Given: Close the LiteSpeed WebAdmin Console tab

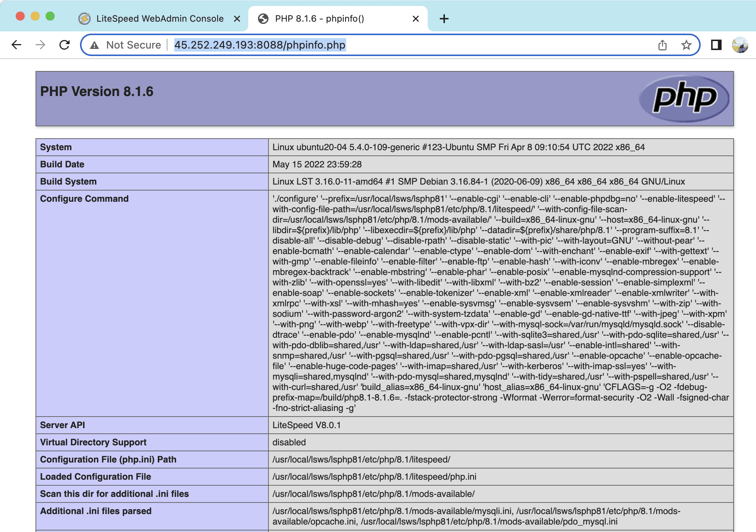Looking at the screenshot, I should (237, 19).
